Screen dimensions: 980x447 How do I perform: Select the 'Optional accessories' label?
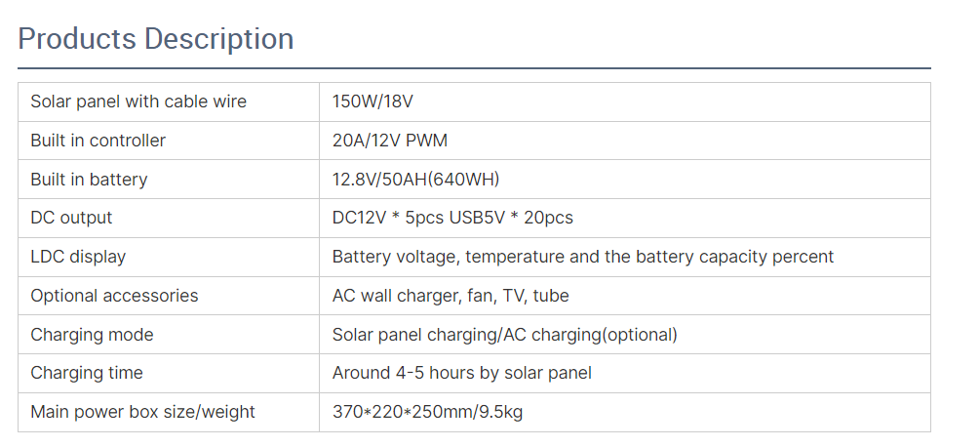click(x=114, y=296)
